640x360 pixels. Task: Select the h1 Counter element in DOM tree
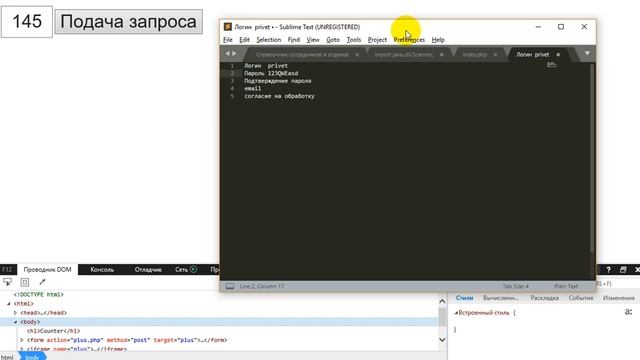click(53, 331)
